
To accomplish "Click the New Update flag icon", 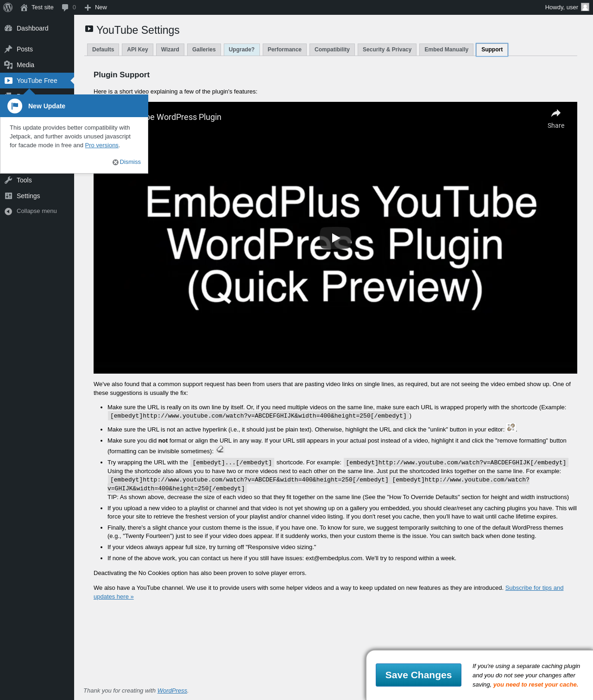I will coord(15,106).
